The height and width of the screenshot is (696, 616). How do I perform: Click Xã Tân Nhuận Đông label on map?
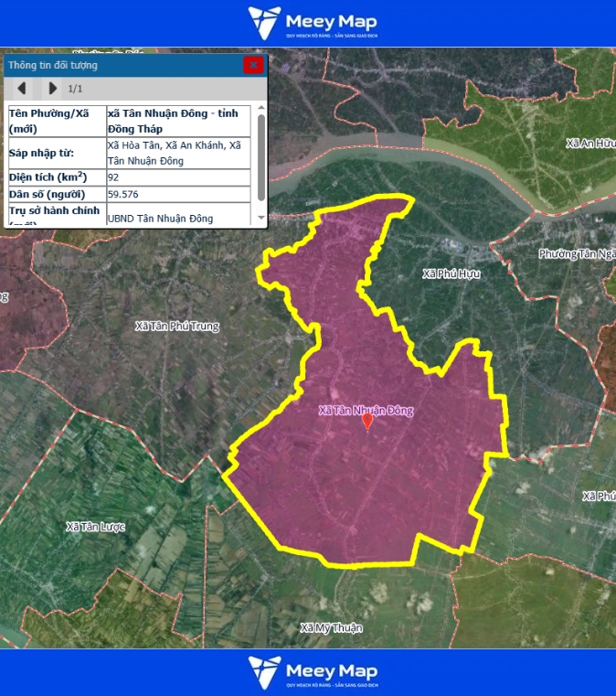(x=366, y=411)
